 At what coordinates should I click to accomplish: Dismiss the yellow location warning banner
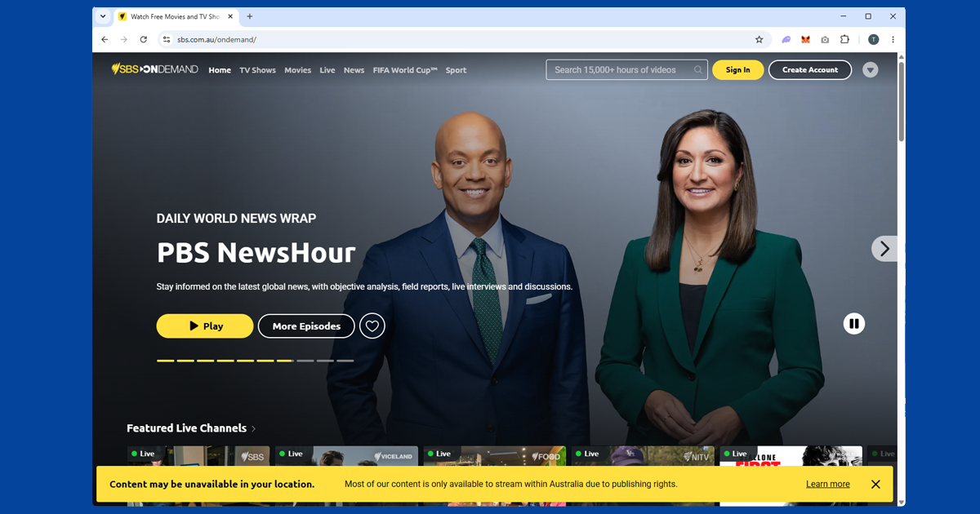pos(875,484)
